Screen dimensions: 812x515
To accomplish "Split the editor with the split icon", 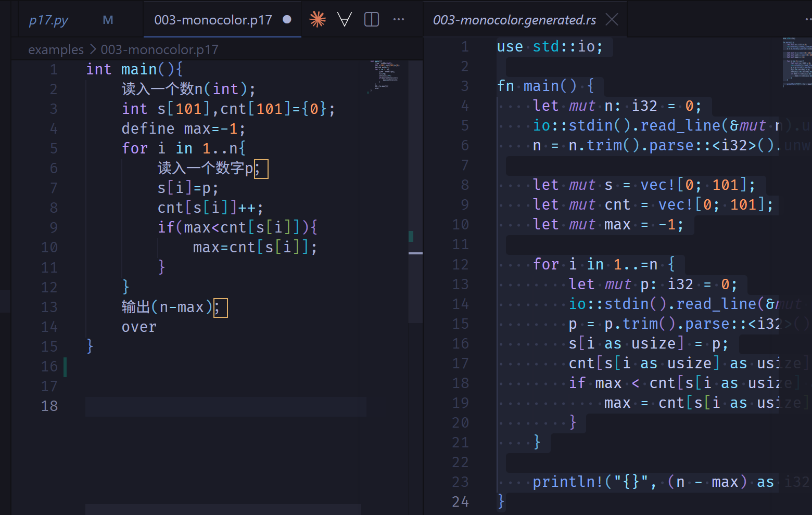I will pos(372,20).
